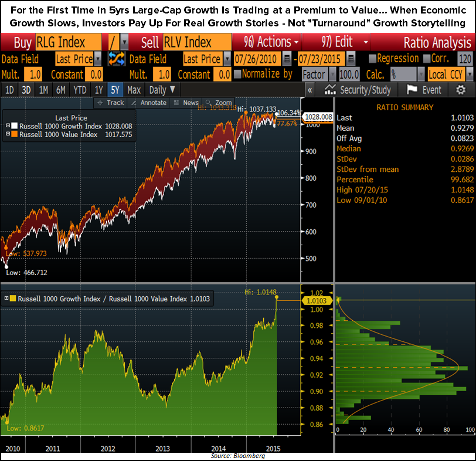Activate the chart Zoom magnifier tool
This screenshot has height=461, width=476.
[x=218, y=103]
